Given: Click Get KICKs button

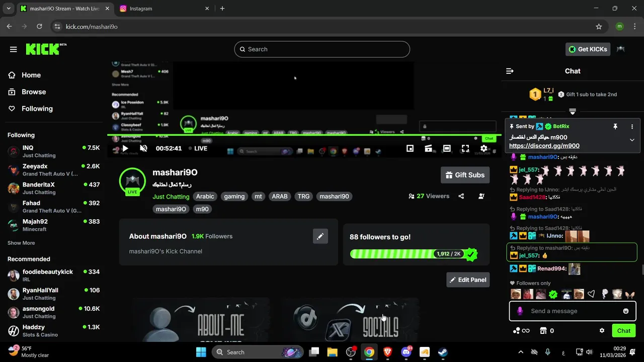Looking at the screenshot, I should click(x=588, y=49).
